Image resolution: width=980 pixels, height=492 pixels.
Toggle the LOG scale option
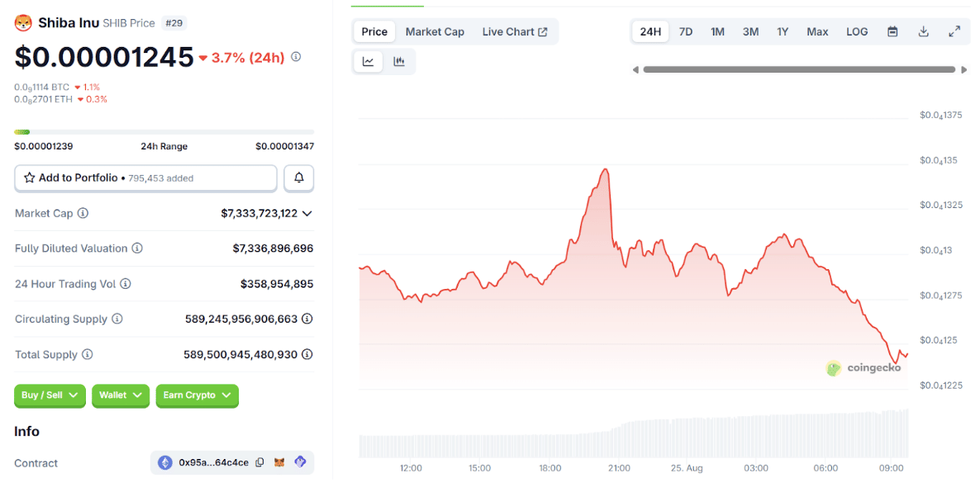point(857,32)
